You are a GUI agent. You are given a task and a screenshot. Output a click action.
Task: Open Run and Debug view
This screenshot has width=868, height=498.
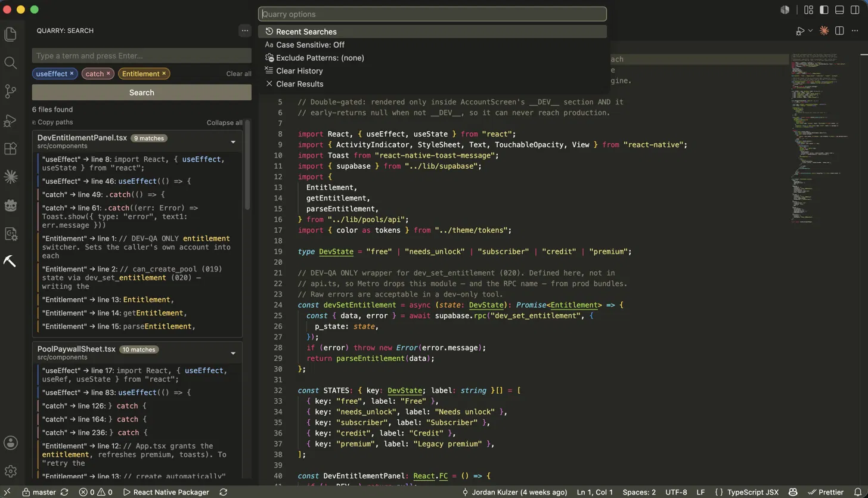[10, 120]
